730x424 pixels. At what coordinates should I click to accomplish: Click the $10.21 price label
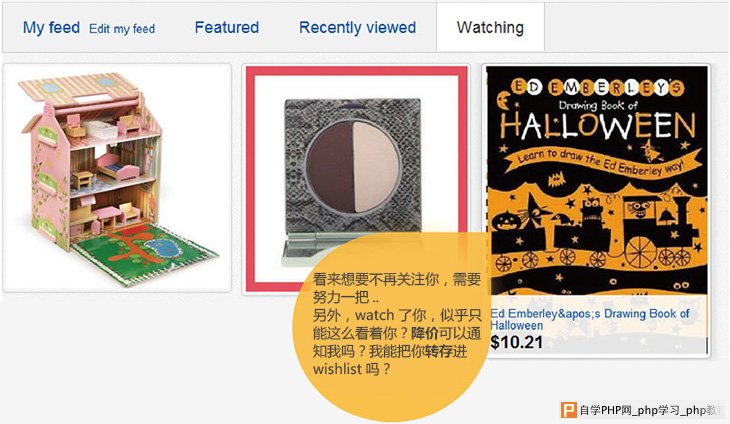point(517,343)
